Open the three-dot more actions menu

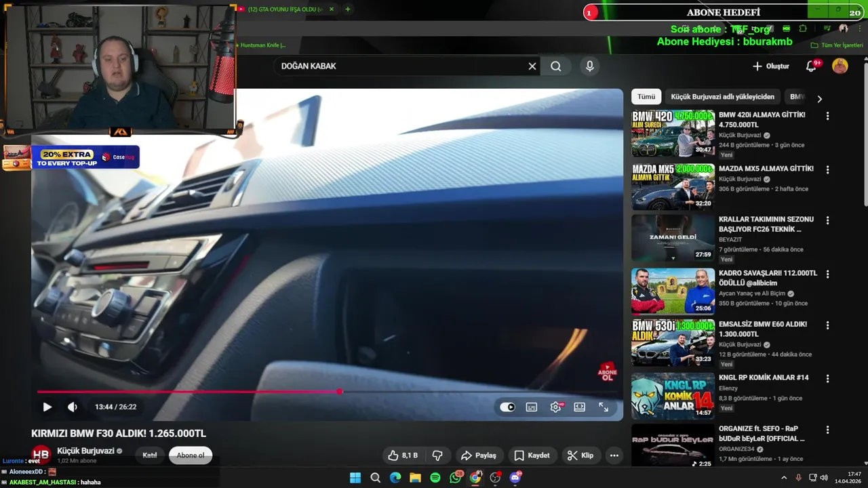[614, 455]
